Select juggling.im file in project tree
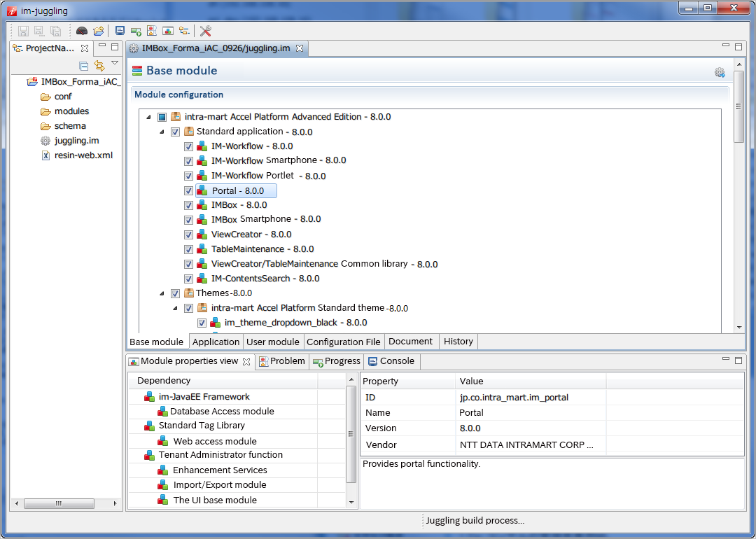This screenshot has height=539, width=756. [x=71, y=141]
